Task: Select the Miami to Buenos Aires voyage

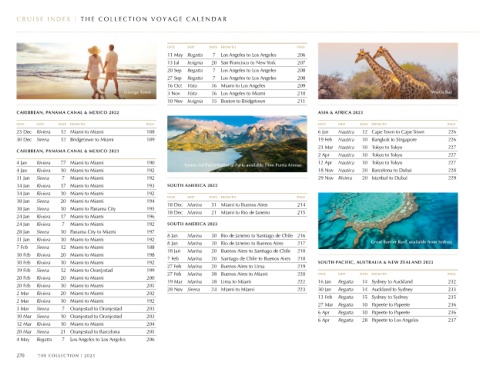Action: point(237,205)
